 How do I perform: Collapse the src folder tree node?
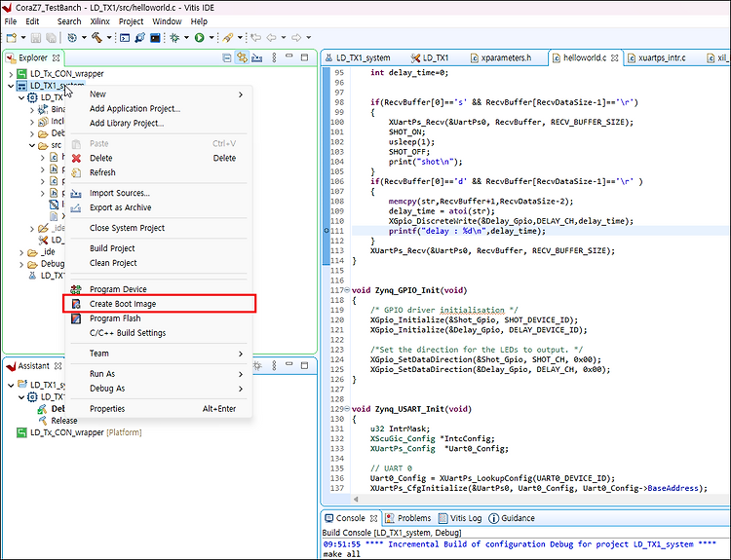pos(32,145)
